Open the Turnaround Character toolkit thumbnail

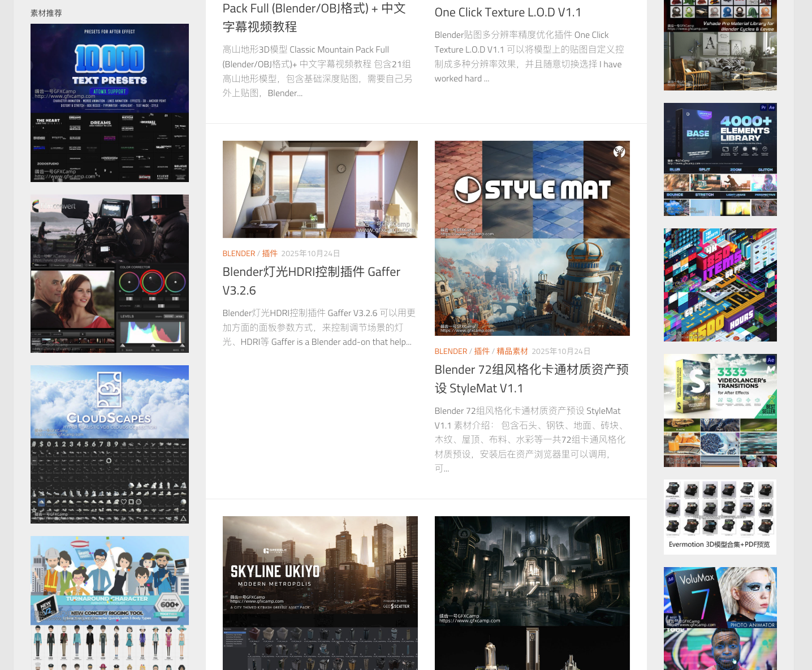[110, 603]
